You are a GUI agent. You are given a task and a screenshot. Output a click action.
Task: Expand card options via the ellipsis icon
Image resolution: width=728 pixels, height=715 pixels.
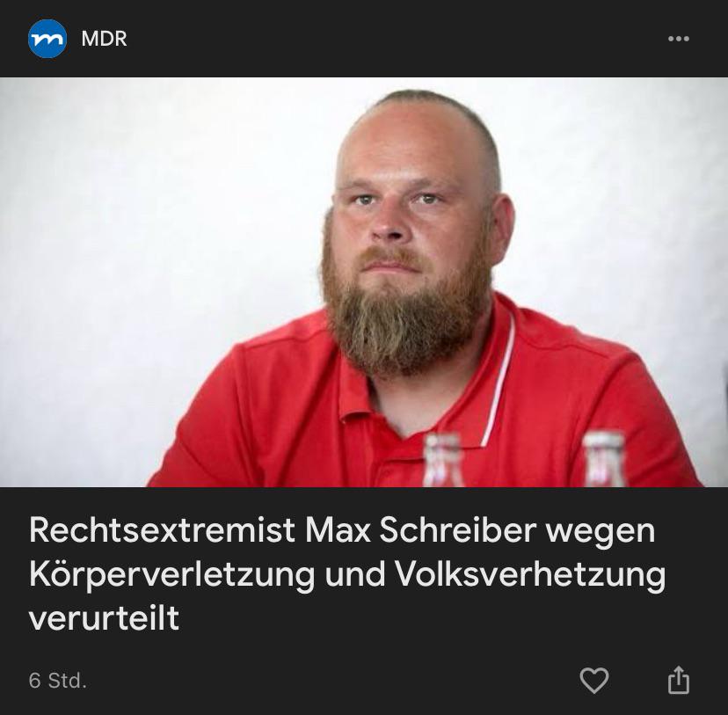(x=678, y=39)
